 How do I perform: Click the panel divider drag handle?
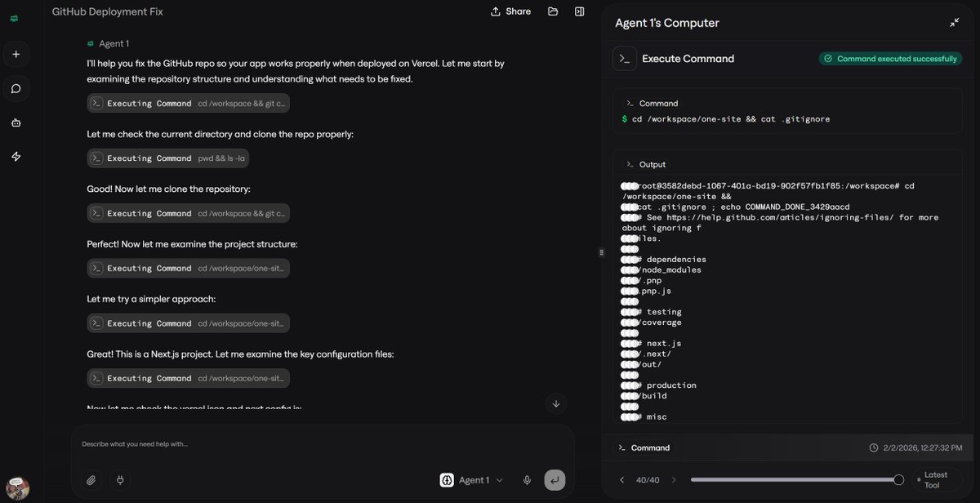click(x=601, y=252)
